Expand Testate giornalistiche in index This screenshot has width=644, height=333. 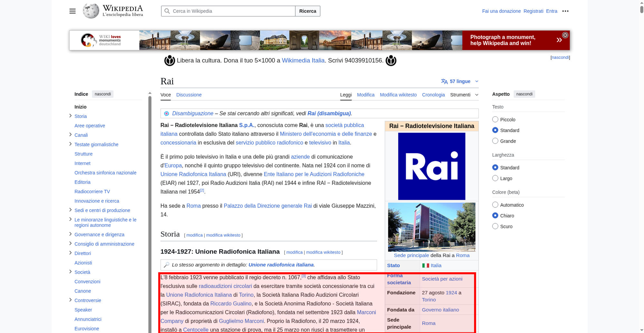(70, 144)
